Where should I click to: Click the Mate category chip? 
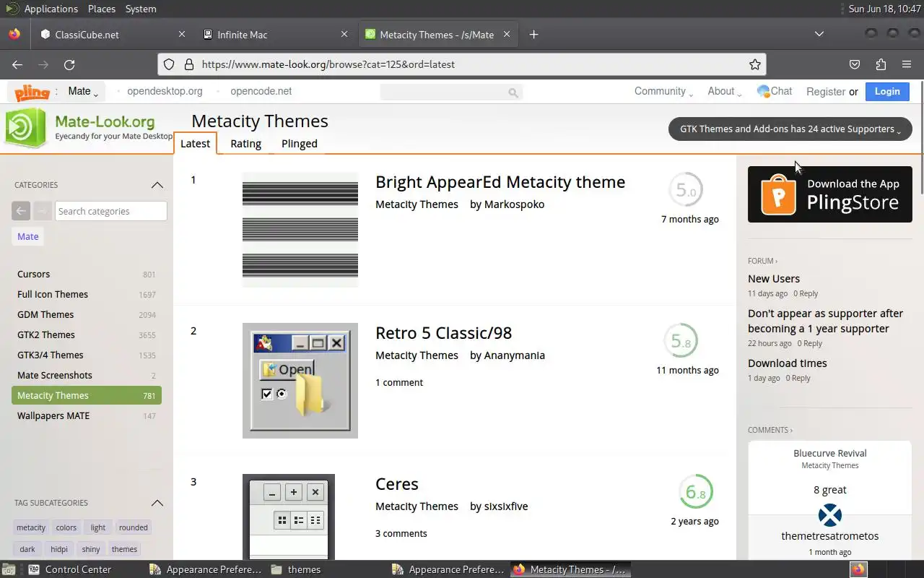point(28,236)
